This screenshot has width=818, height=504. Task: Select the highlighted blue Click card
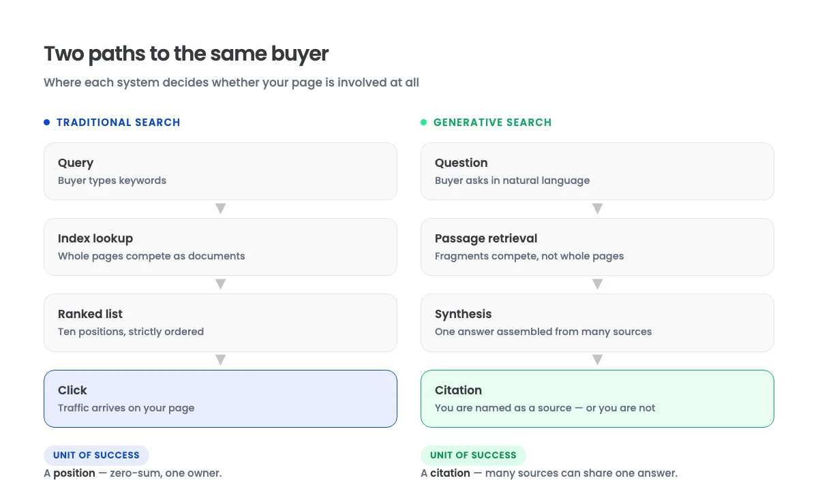(220, 398)
